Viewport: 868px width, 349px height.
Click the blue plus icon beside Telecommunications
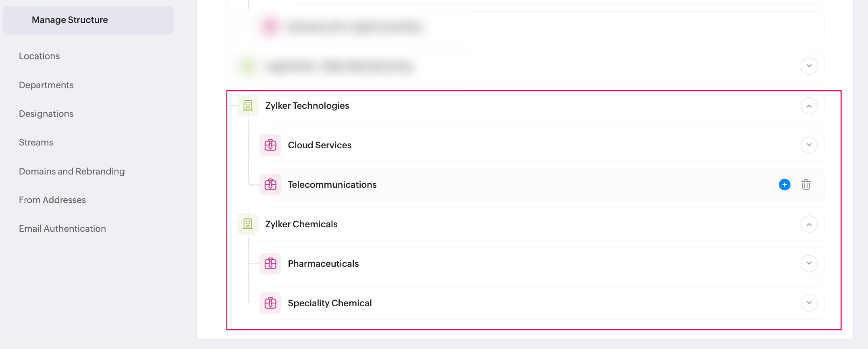click(x=784, y=185)
